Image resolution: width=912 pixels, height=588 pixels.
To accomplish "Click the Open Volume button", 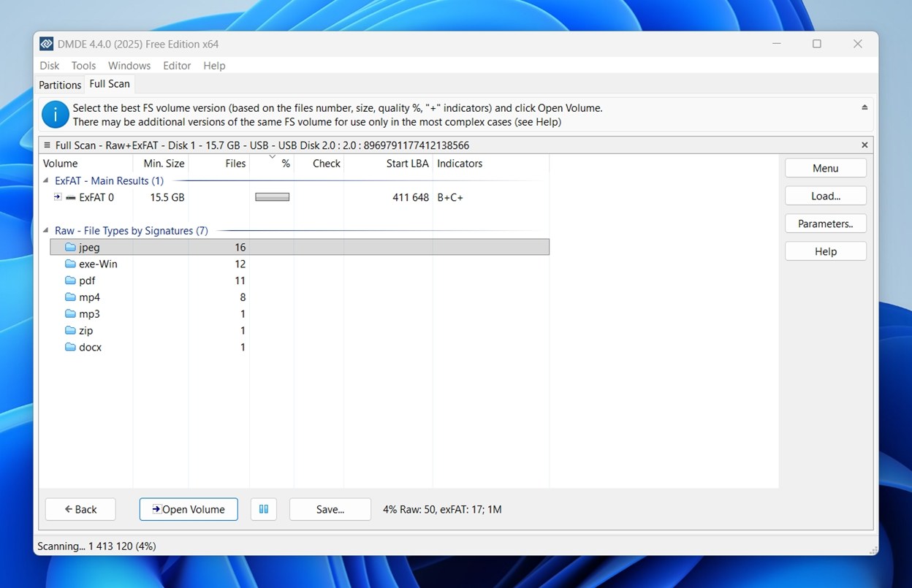I will tap(188, 509).
